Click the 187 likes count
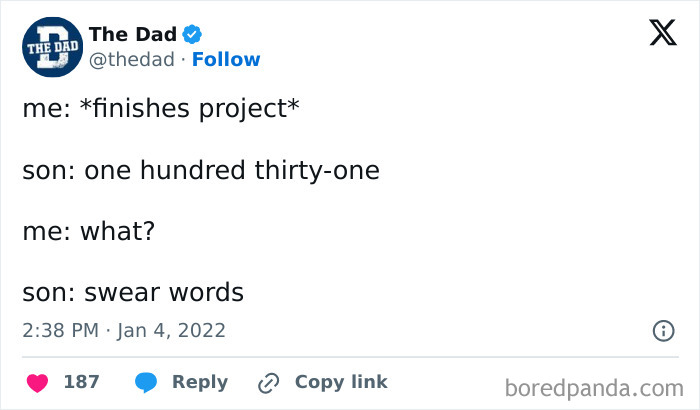 point(81,382)
